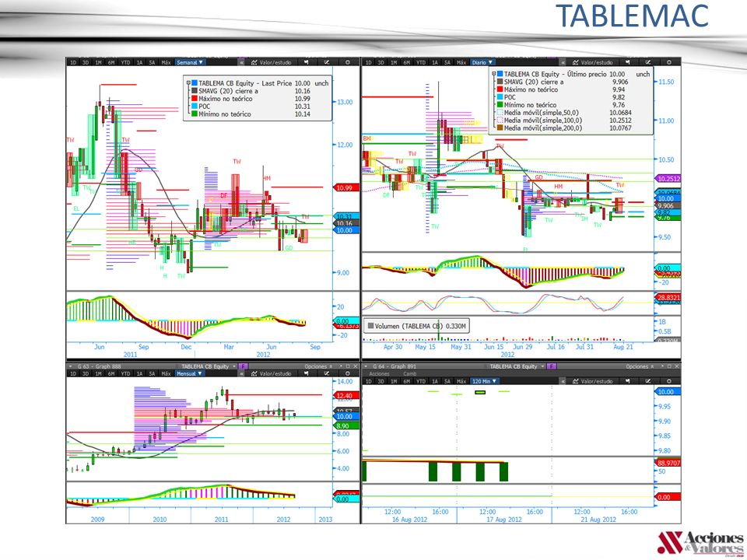Expand TABLEMA CB Equity dropdown in Graph 891
The image size is (747, 560).
517,366
